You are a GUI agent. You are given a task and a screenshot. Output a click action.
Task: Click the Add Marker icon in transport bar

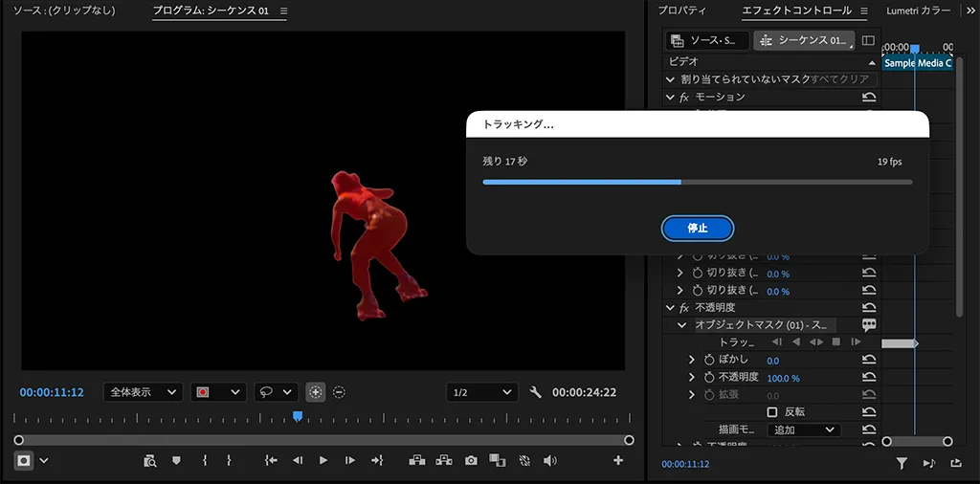[175, 460]
